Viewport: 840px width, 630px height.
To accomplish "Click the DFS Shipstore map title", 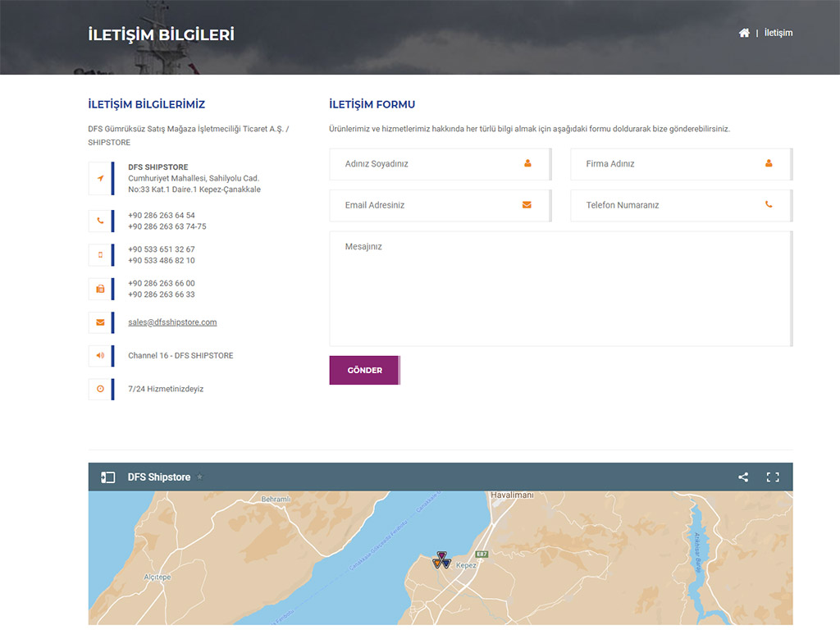I will 158,477.
